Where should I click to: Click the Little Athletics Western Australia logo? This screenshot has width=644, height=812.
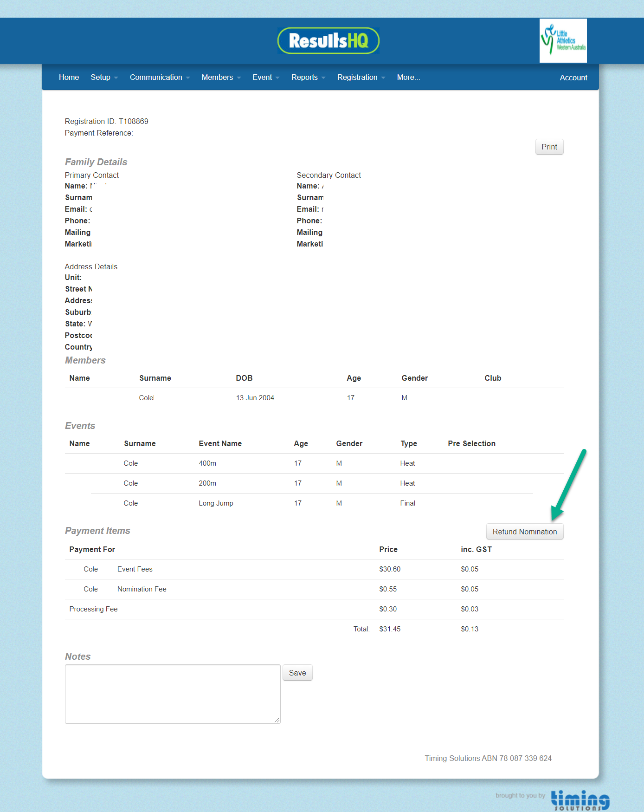(x=563, y=40)
